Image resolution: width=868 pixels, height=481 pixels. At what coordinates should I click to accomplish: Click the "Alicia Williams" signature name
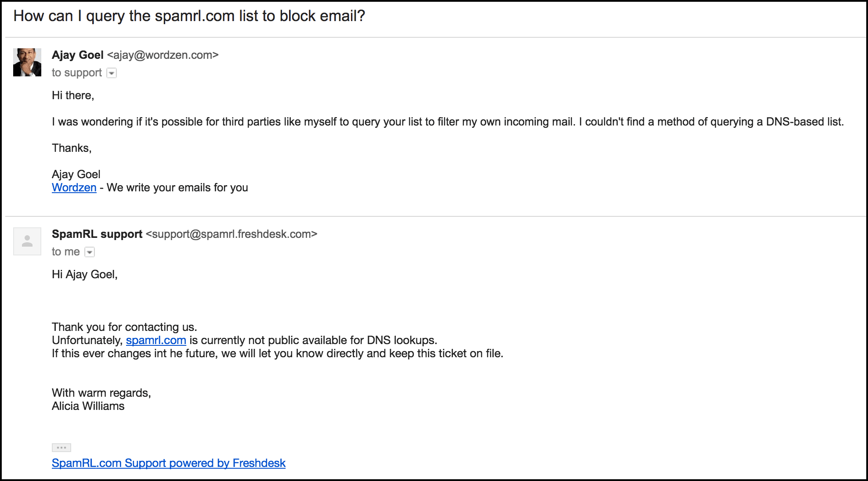(x=88, y=406)
